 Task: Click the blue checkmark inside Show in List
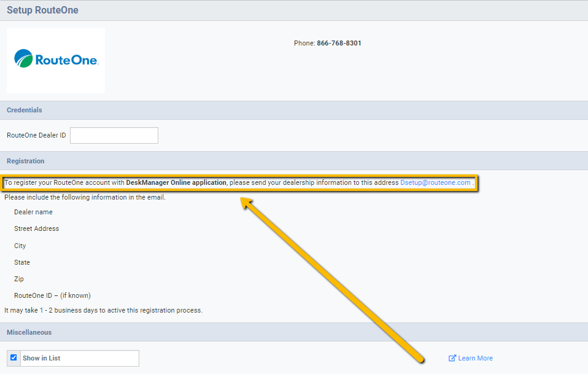(x=14, y=357)
